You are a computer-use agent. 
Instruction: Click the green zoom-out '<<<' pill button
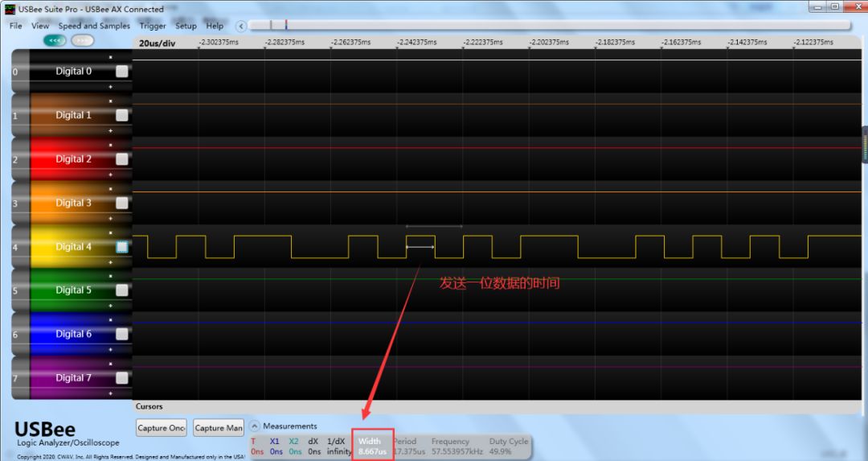coord(55,40)
